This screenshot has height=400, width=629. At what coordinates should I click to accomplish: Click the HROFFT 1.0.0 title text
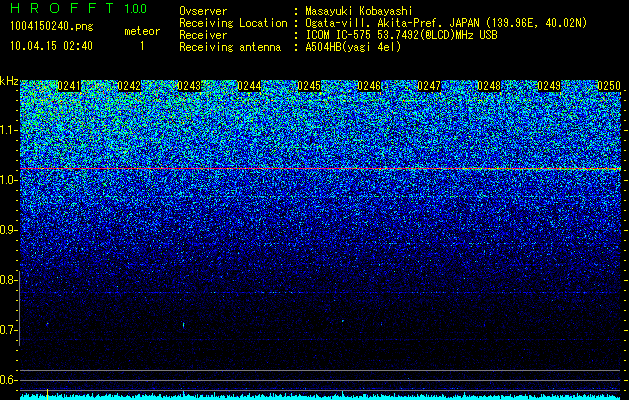pyautogui.click(x=78, y=8)
